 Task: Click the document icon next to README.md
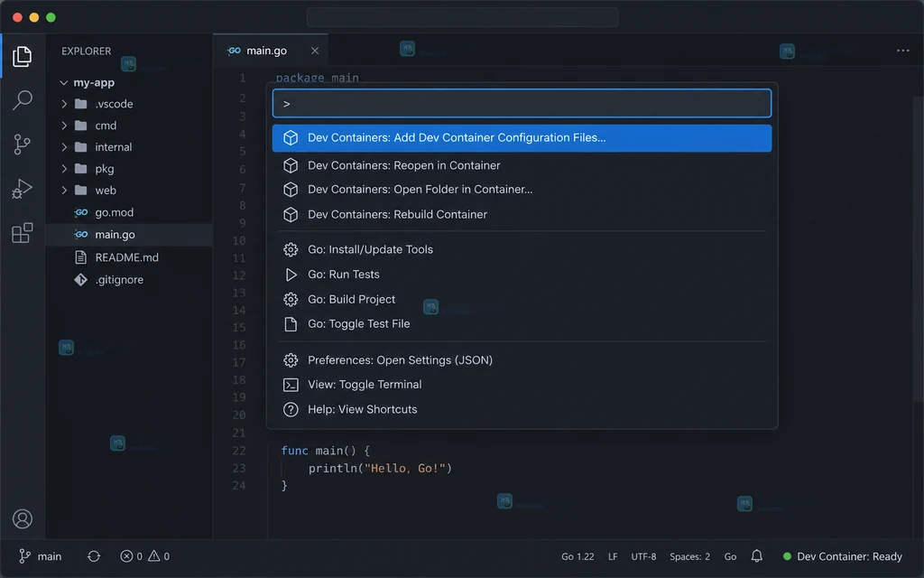[80, 257]
